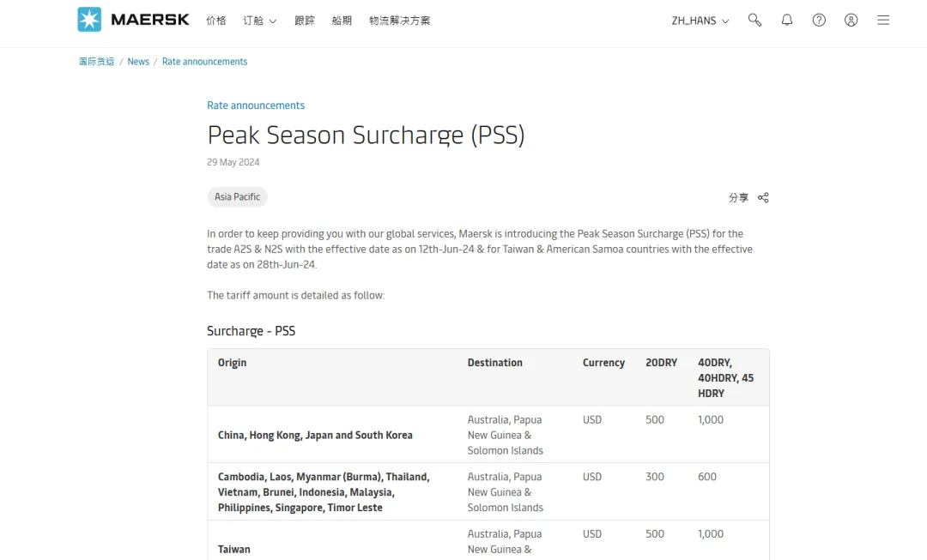
Task: Click the help question mark icon
Action: click(x=819, y=20)
